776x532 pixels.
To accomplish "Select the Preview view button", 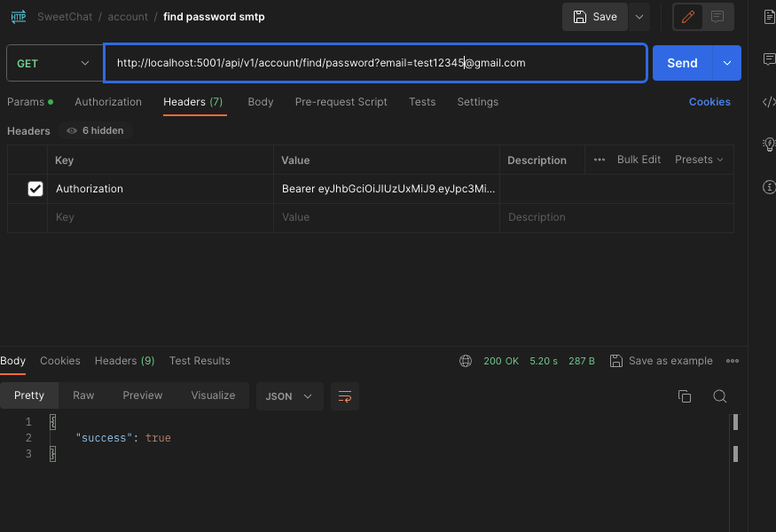I will 143,395.
